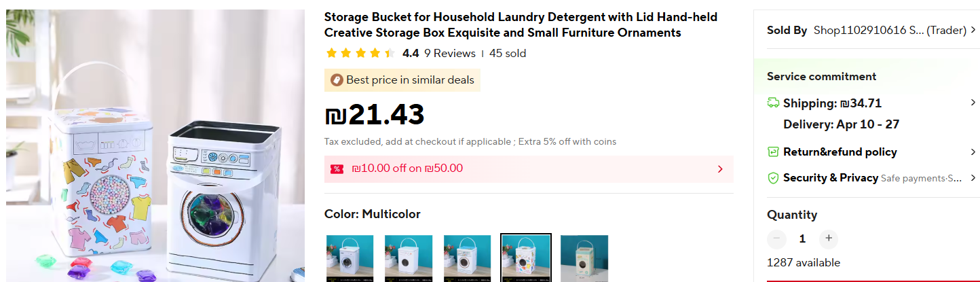Click the yellow star rating
Viewport: 980px width, 282px height.
360,53
